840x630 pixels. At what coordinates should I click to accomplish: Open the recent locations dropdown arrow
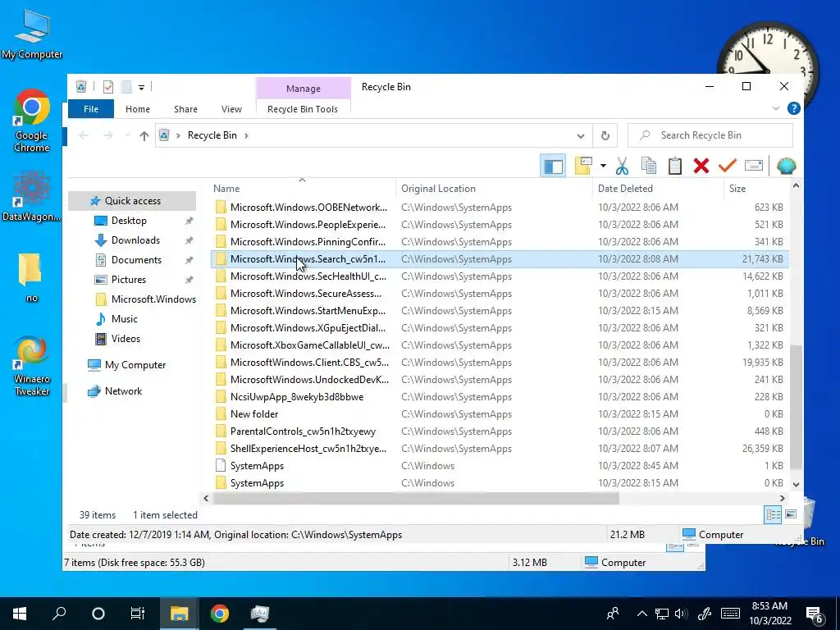click(x=127, y=135)
